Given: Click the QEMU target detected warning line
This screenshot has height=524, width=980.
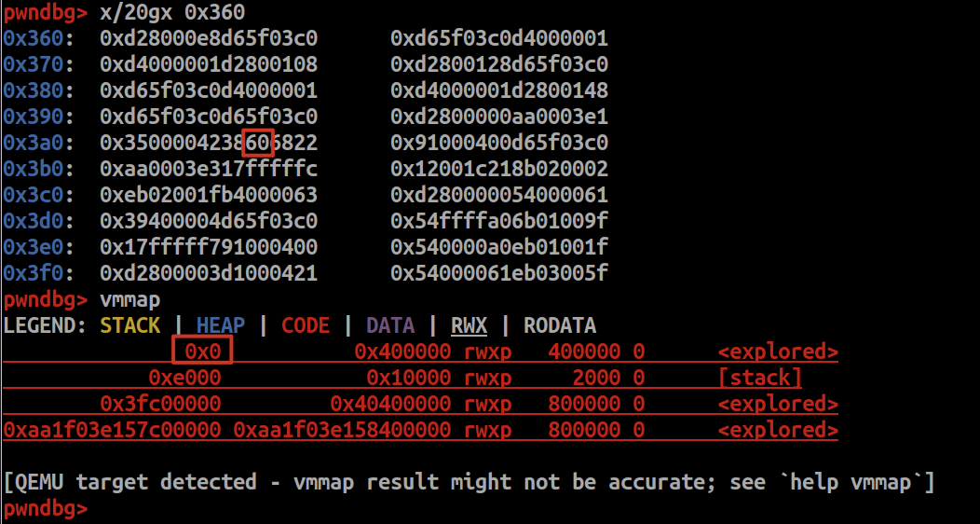Looking at the screenshot, I should (469, 482).
